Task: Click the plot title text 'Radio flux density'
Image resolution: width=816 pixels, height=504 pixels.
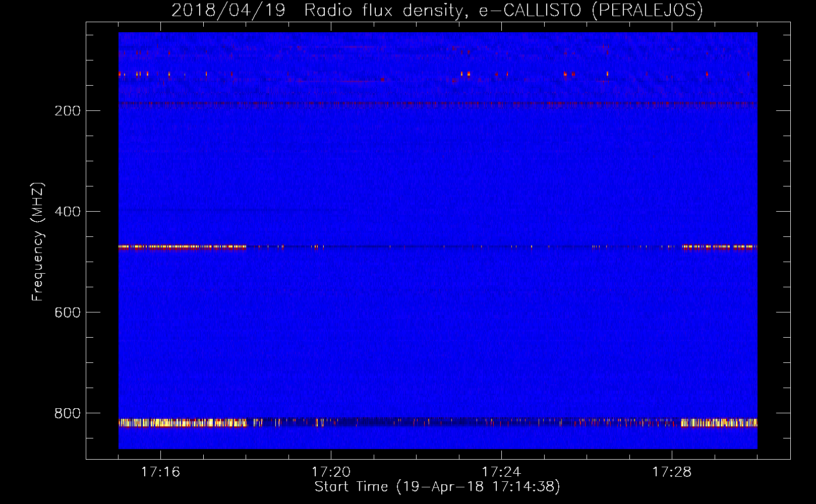Action: (383, 10)
